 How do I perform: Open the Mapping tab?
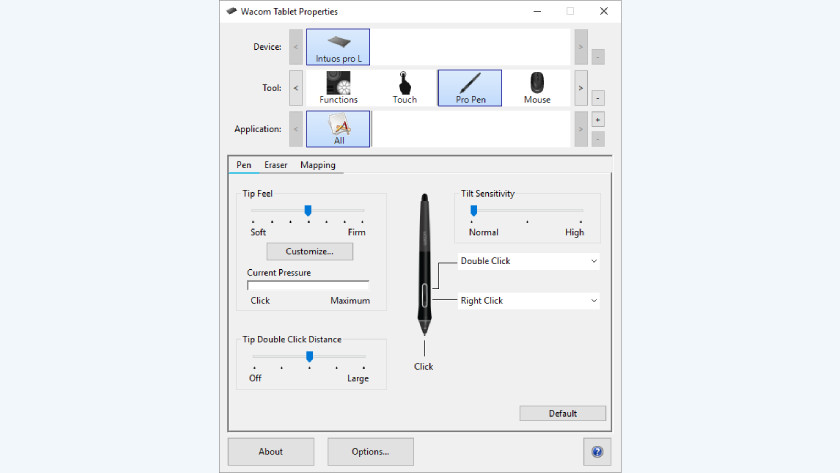318,165
